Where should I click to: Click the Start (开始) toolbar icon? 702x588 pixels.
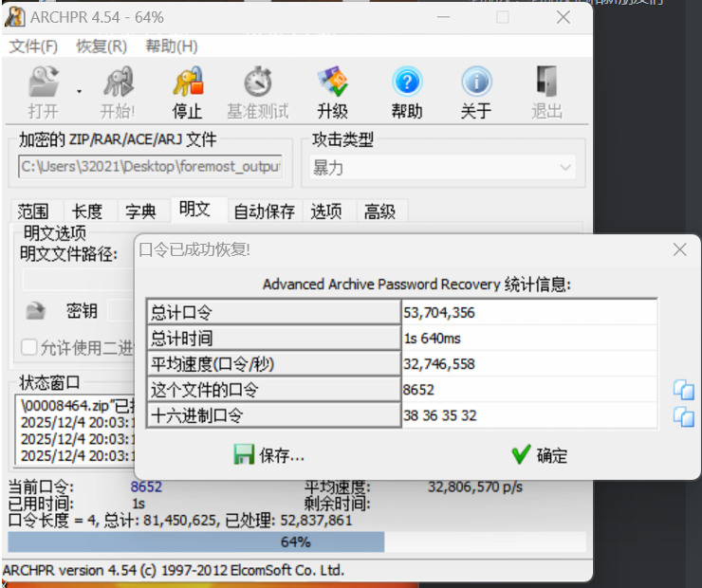pos(118,83)
